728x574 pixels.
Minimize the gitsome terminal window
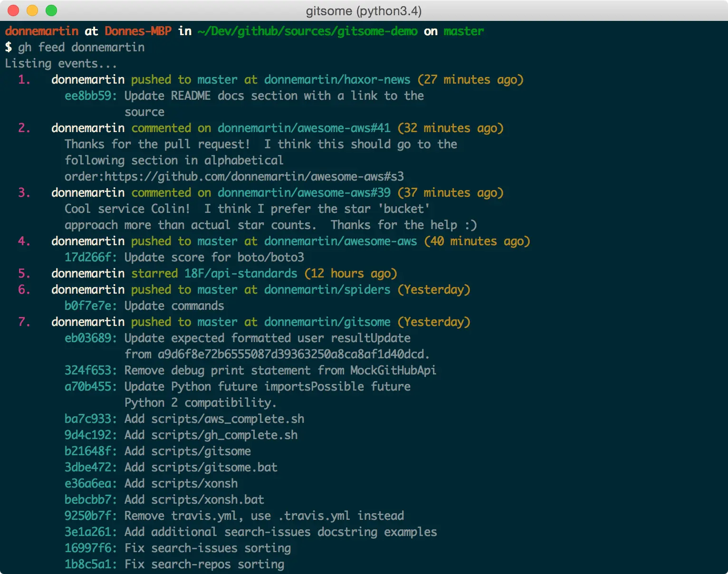[32, 10]
